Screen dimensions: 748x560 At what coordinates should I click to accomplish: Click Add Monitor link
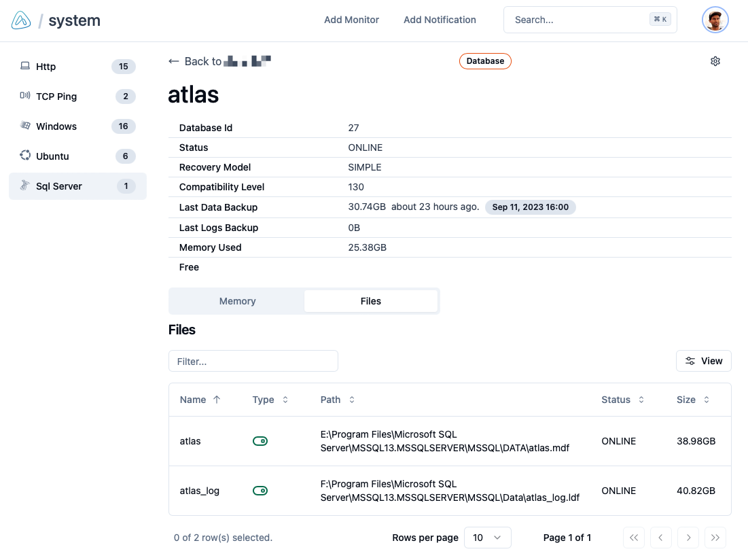coord(351,20)
